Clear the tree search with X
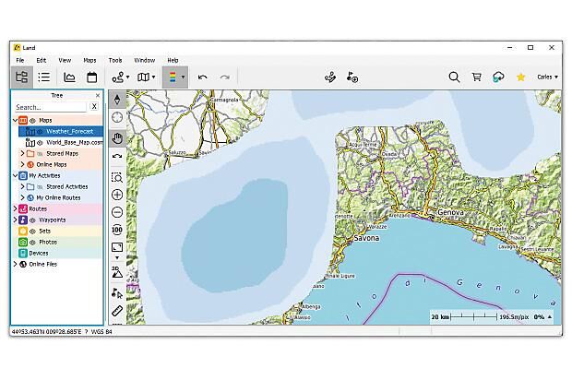The height and width of the screenshot is (392, 572). pos(94,106)
